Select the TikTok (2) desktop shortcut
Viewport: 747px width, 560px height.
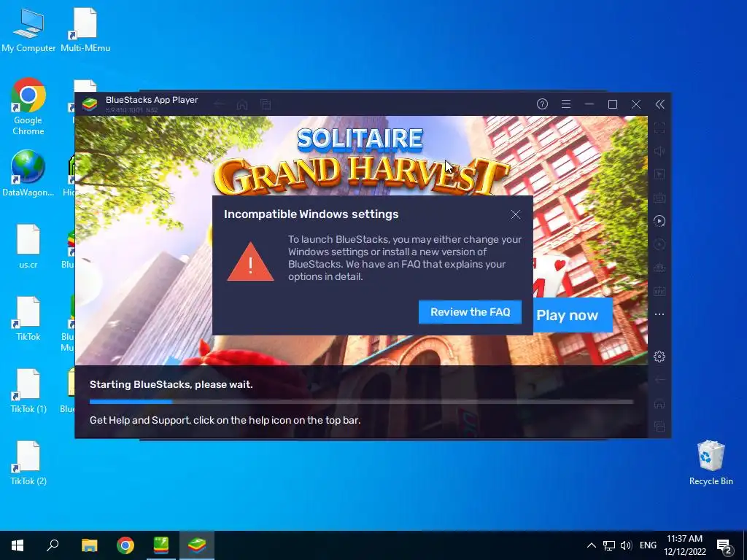28,463
